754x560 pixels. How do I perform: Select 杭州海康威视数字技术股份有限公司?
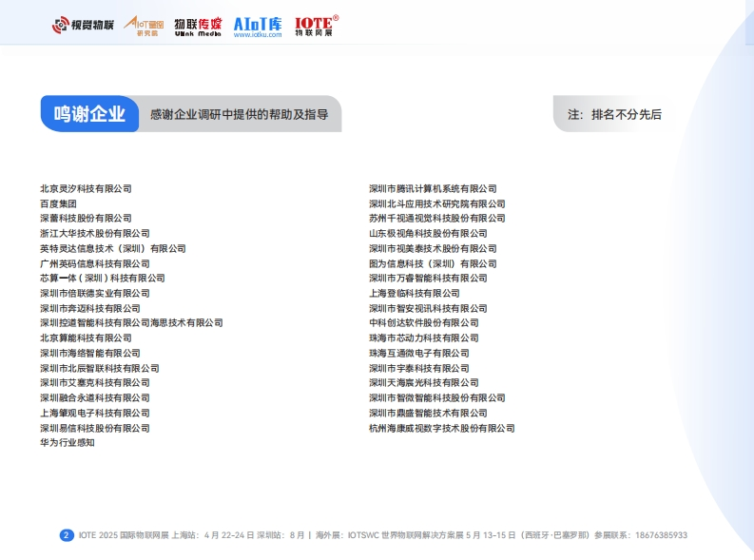(x=442, y=428)
